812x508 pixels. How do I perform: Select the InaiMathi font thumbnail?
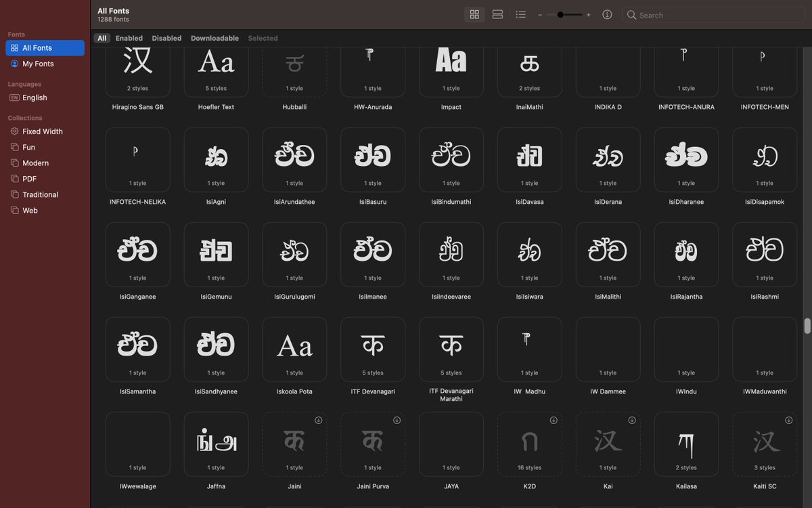(530, 71)
